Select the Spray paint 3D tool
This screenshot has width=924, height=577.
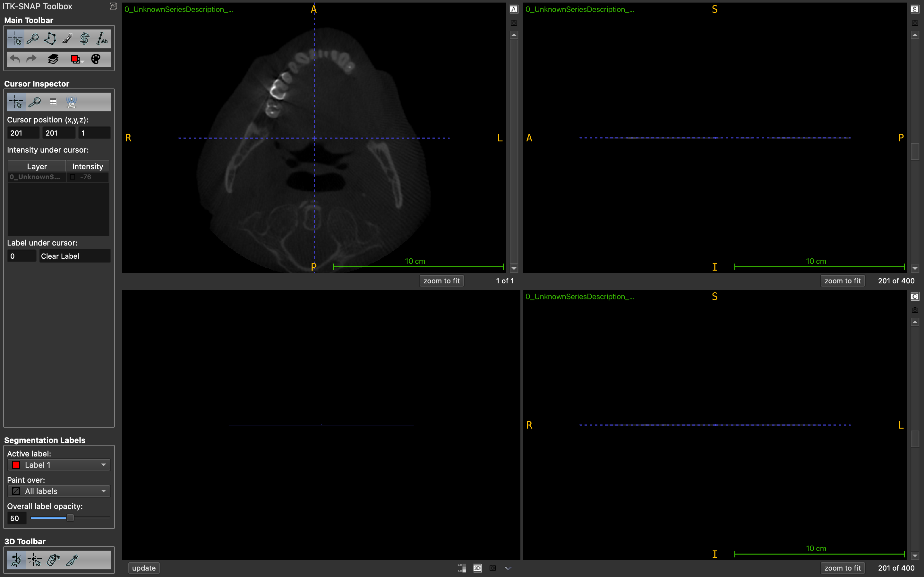53,560
